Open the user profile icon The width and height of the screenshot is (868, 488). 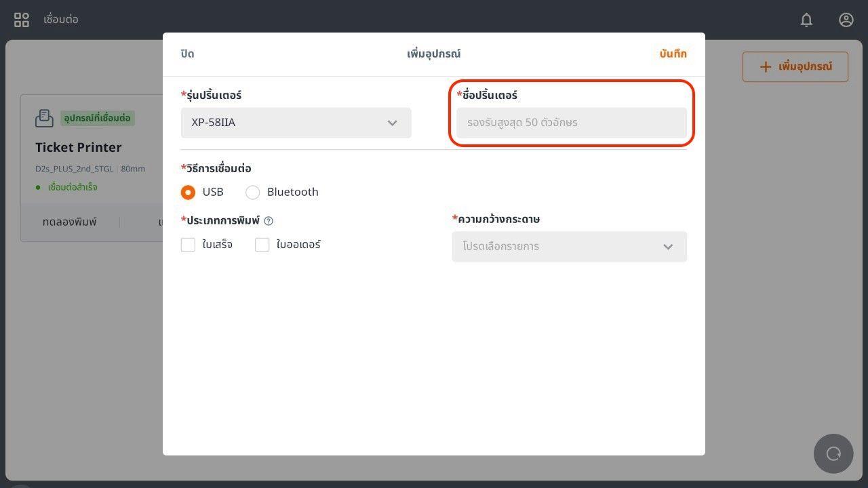(846, 20)
